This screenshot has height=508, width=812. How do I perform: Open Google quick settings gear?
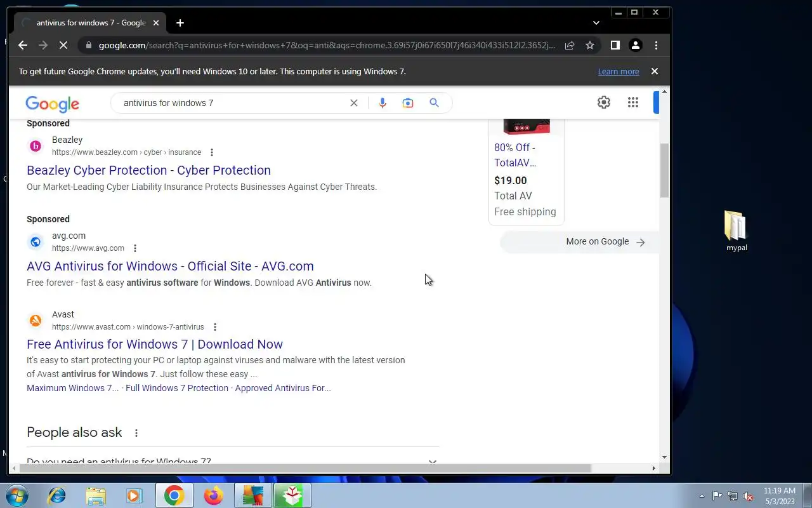click(x=604, y=102)
